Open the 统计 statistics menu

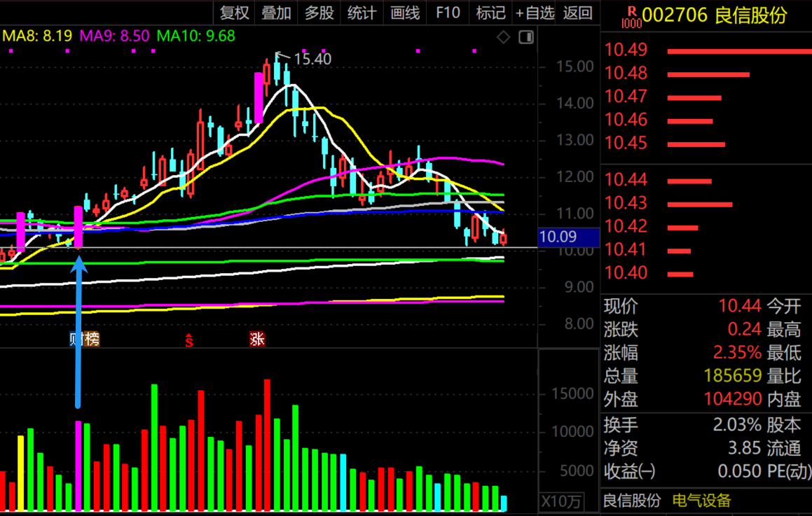point(362,13)
